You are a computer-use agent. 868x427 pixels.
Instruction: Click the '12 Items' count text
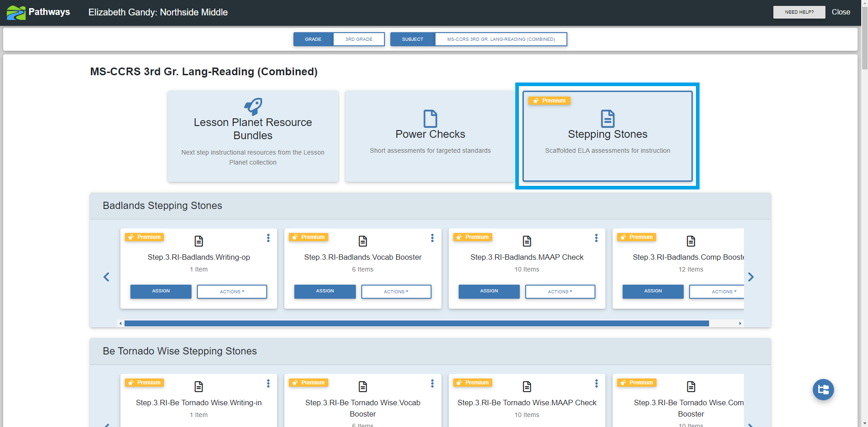(x=691, y=270)
